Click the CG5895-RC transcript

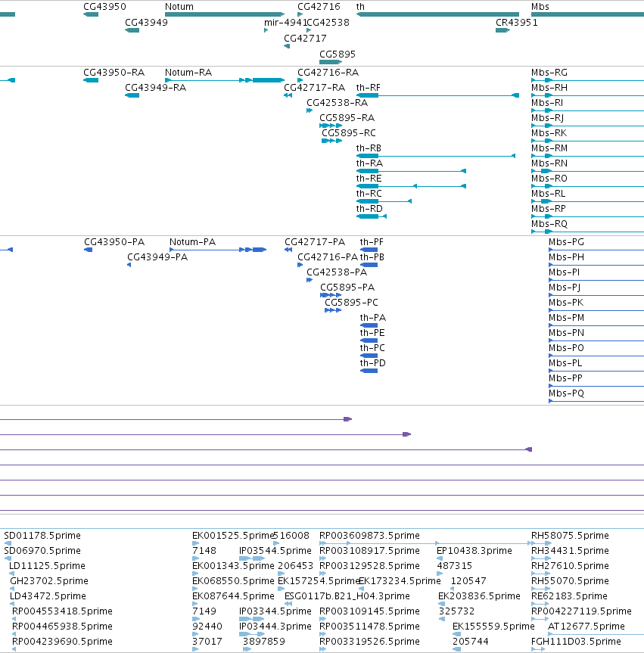click(331, 141)
